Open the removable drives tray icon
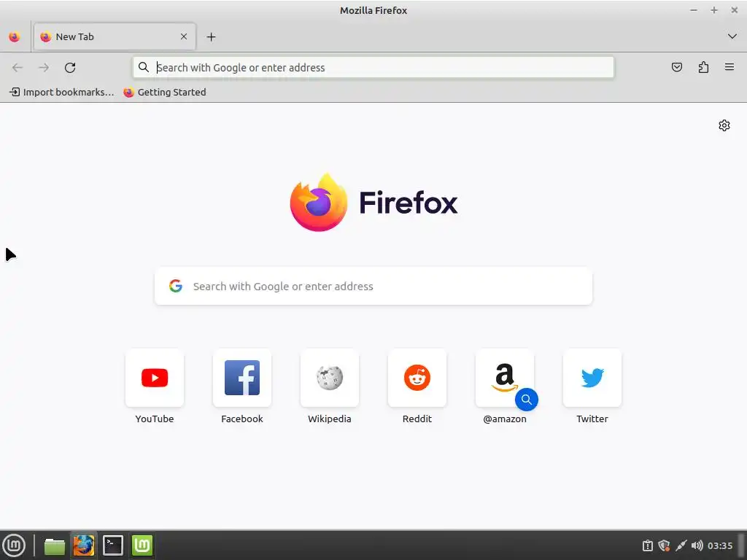747x560 pixels. pyautogui.click(x=648, y=545)
